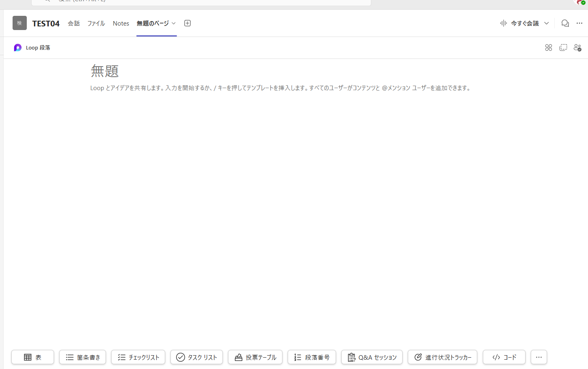Expand the 無題のページ tab dropdown chevron

pyautogui.click(x=174, y=24)
